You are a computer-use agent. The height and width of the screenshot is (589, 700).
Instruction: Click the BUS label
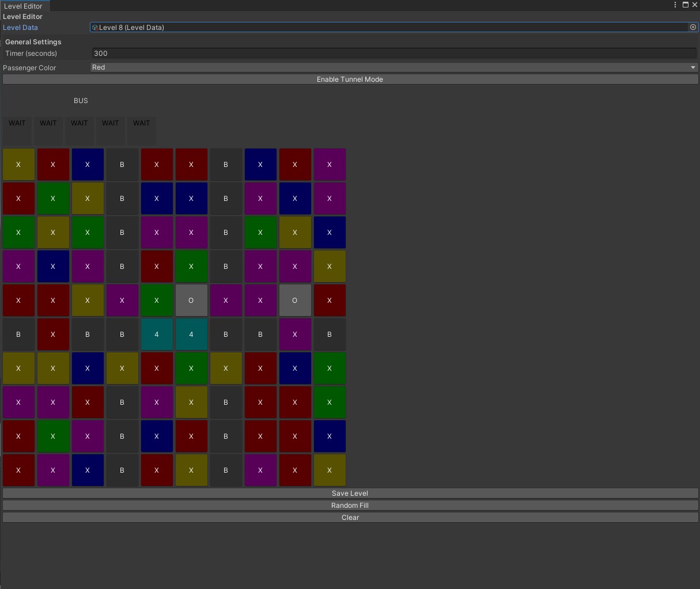point(81,101)
